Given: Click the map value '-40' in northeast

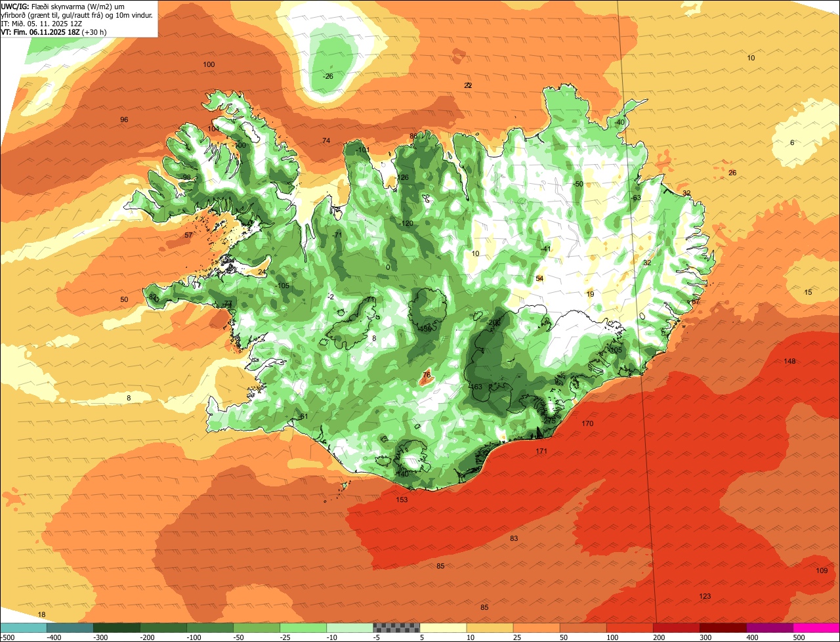Looking at the screenshot, I should (x=619, y=122).
